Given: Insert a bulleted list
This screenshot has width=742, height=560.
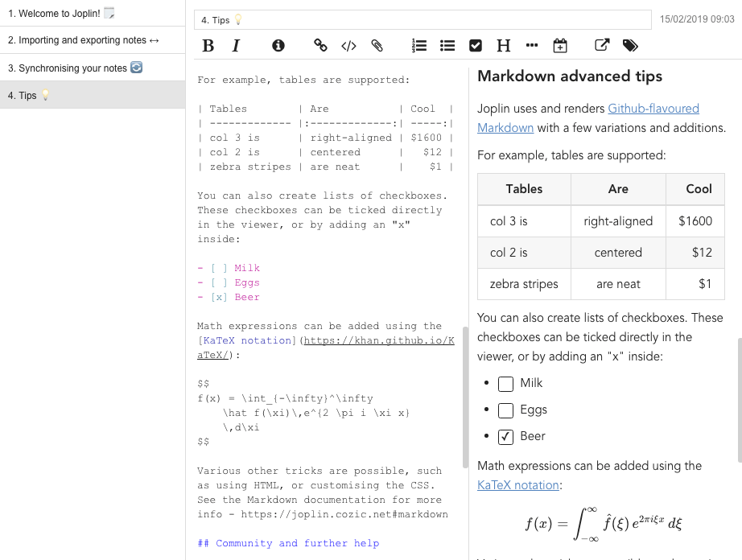Looking at the screenshot, I should (x=447, y=46).
